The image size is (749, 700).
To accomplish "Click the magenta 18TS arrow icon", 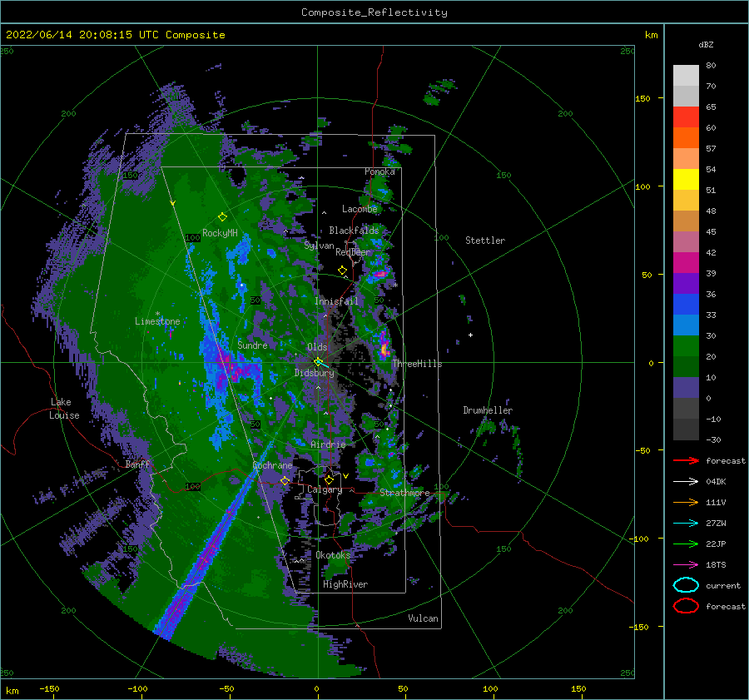I will [x=686, y=565].
